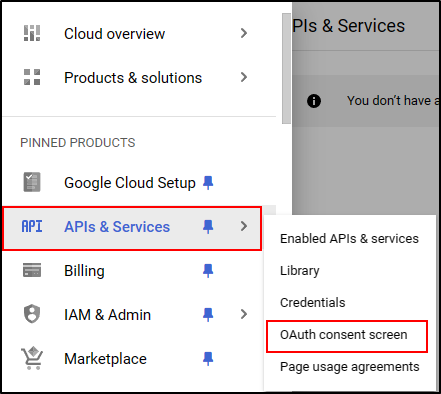Click the Products & solutions grid icon
This screenshot has height=394, width=441.
point(32,77)
